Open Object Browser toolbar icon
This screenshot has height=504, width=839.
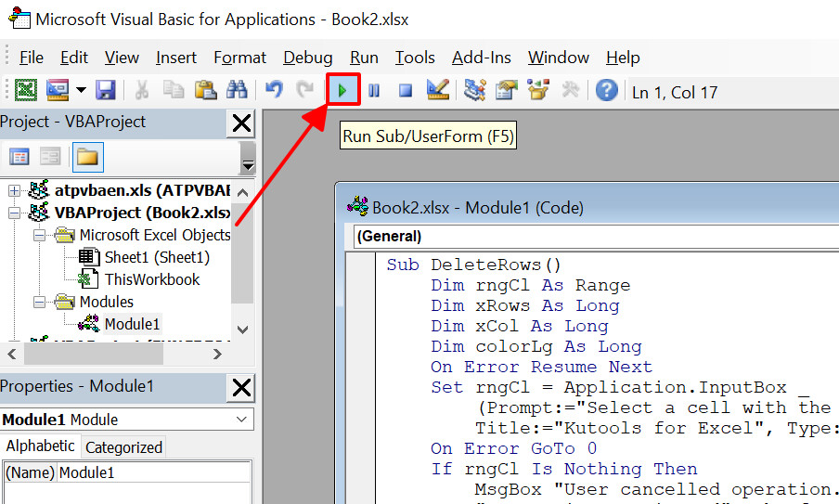[x=538, y=90]
